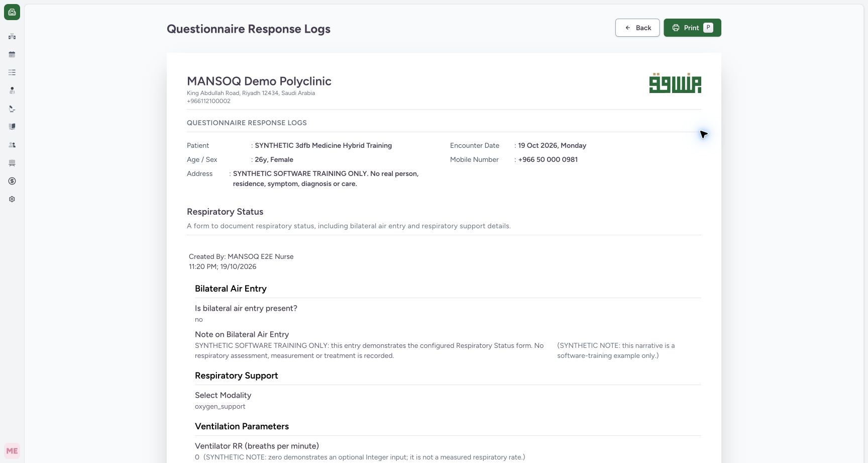Click the MANSOQ green Arabic logo
Screen dimensions: 868x463
[x=675, y=83]
